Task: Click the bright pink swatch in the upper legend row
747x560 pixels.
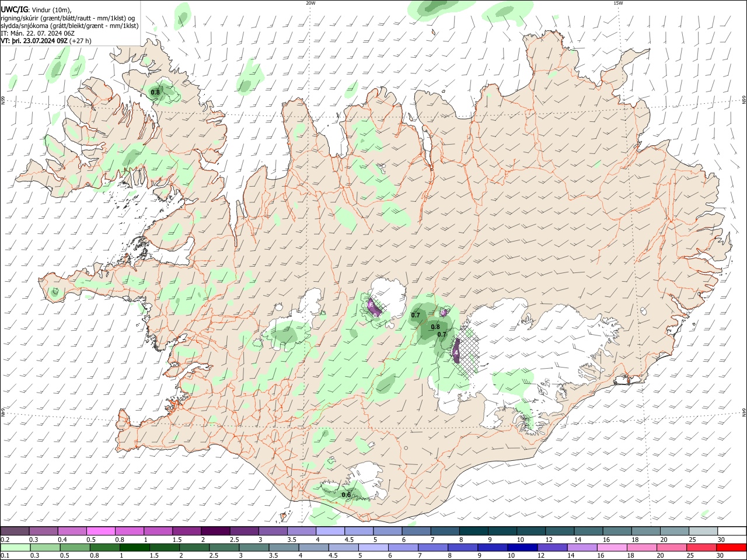Action: (x=100, y=531)
